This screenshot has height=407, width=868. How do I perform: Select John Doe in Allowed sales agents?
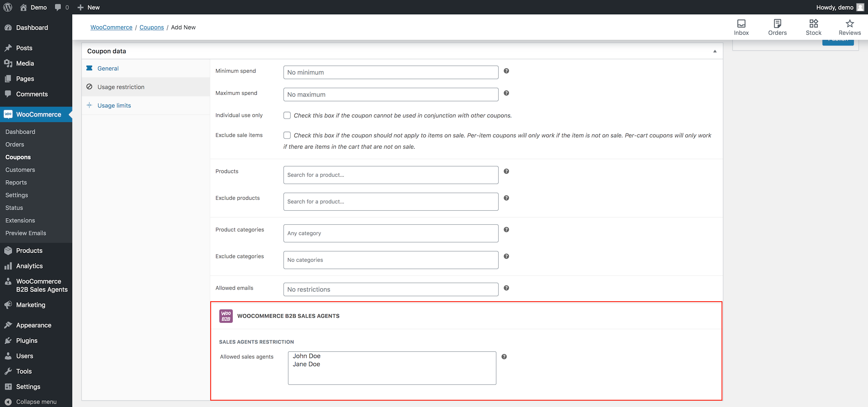[307, 356]
